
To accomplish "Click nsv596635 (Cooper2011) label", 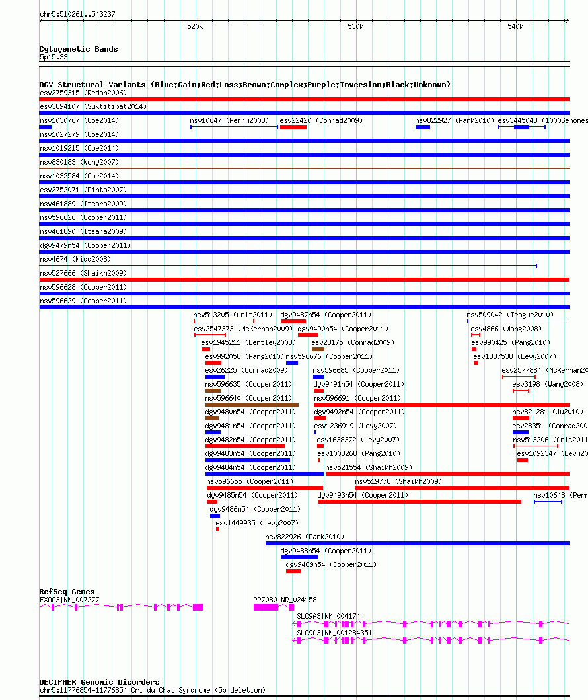I will click(x=248, y=384).
